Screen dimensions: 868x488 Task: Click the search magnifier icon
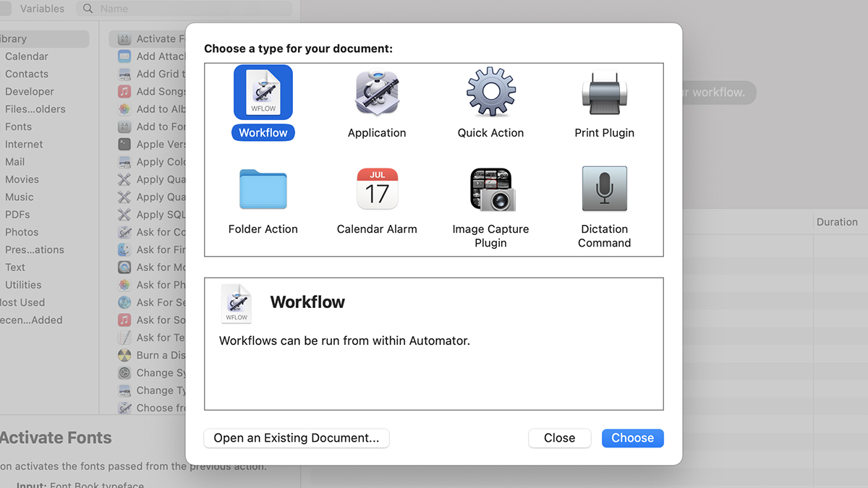(88, 9)
